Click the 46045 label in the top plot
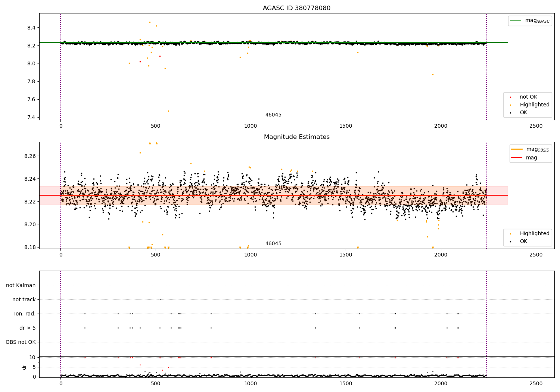560x392 pixels. point(273,115)
